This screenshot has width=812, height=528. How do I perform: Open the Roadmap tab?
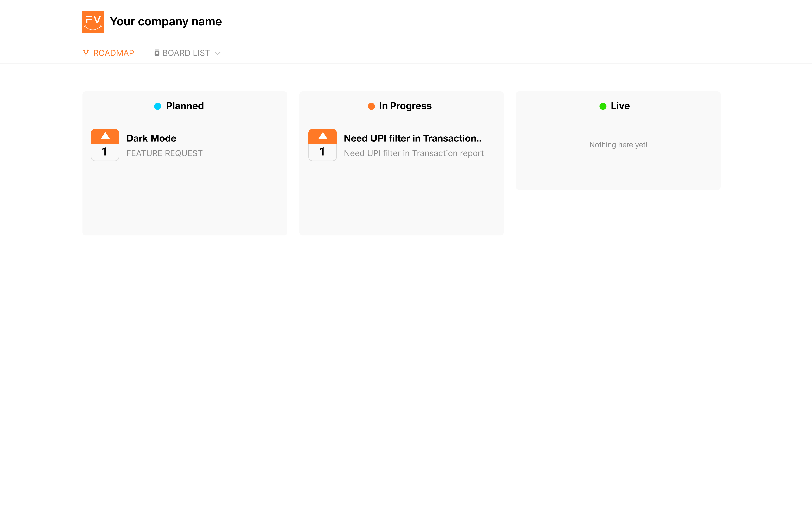[108, 53]
